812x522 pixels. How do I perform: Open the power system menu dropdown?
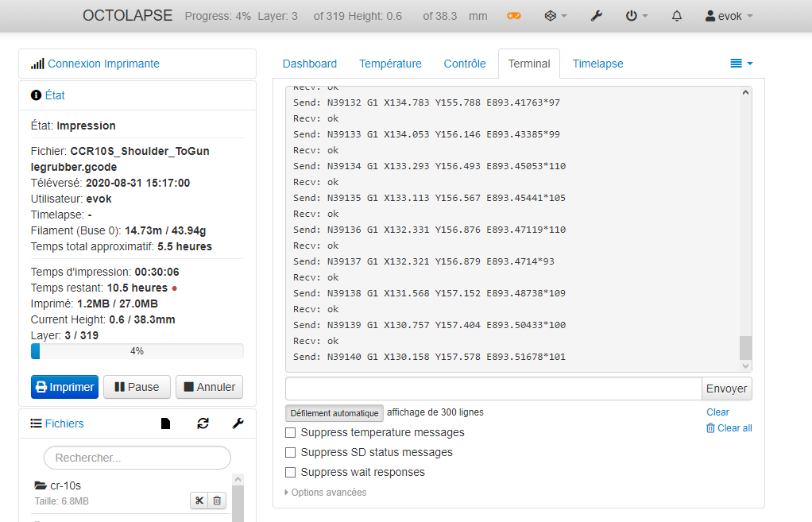click(636, 16)
